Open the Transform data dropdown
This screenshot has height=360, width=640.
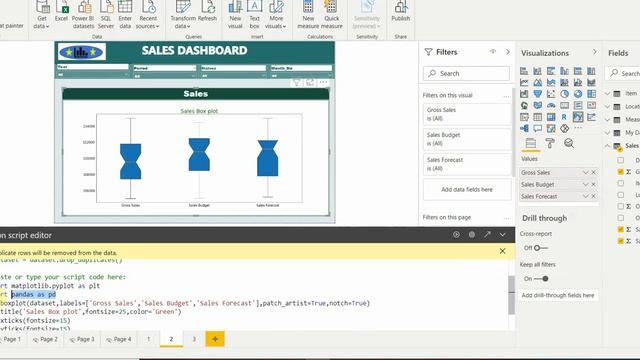tap(183, 15)
